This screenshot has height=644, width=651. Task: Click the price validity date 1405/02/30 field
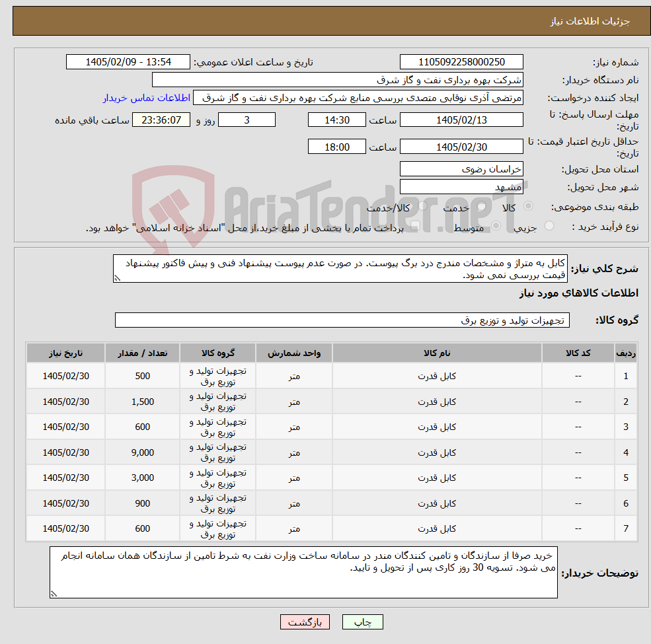461,147
